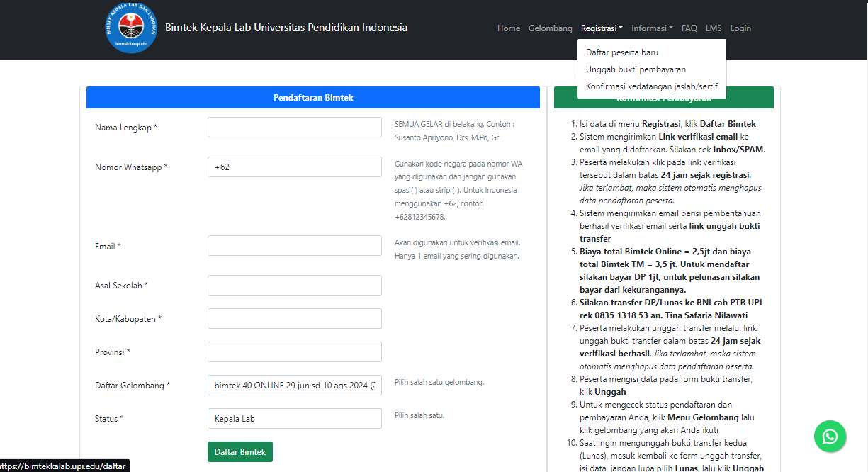The width and height of the screenshot is (868, 472).
Task: Click the Kota/Kabupaten text field
Action: tap(294, 318)
